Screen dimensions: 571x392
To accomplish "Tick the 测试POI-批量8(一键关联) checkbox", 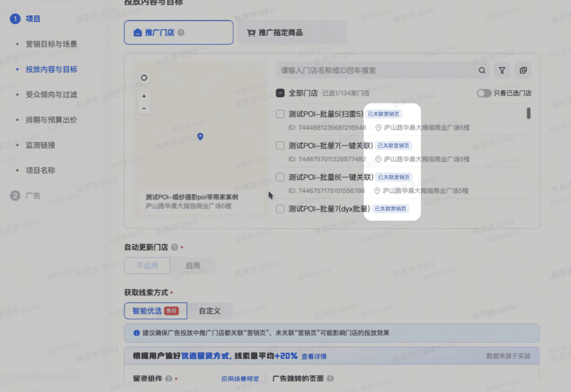I will [x=280, y=177].
